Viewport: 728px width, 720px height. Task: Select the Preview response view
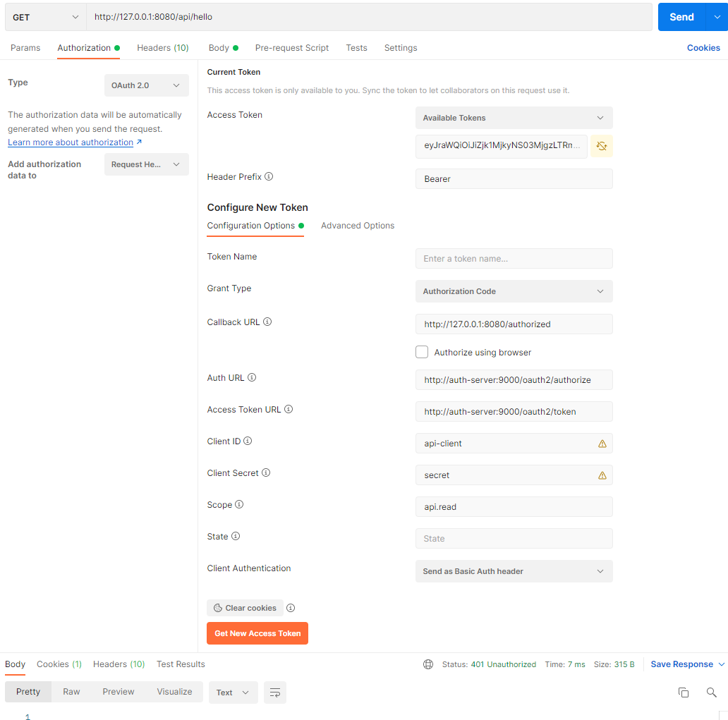pyautogui.click(x=119, y=692)
